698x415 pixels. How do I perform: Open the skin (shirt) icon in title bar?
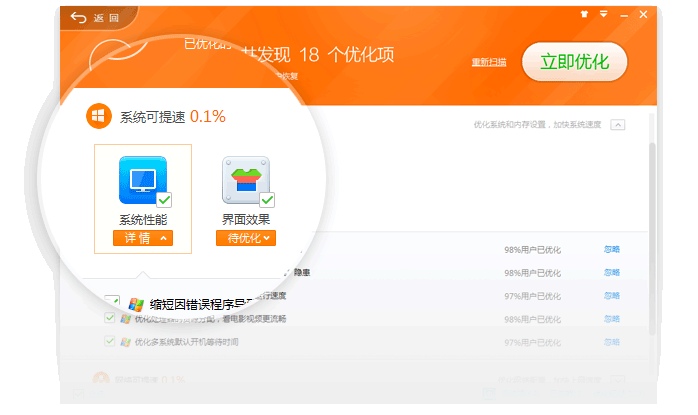pyautogui.click(x=584, y=15)
